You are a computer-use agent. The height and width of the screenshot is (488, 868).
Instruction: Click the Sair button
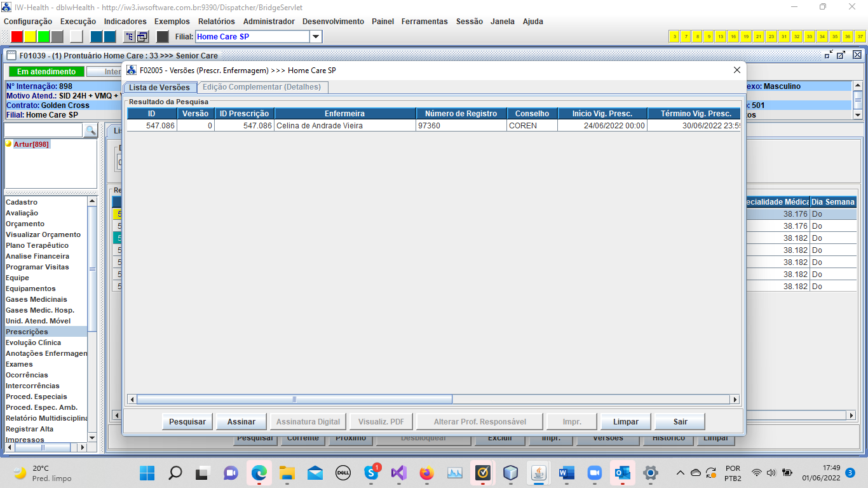[x=680, y=422]
